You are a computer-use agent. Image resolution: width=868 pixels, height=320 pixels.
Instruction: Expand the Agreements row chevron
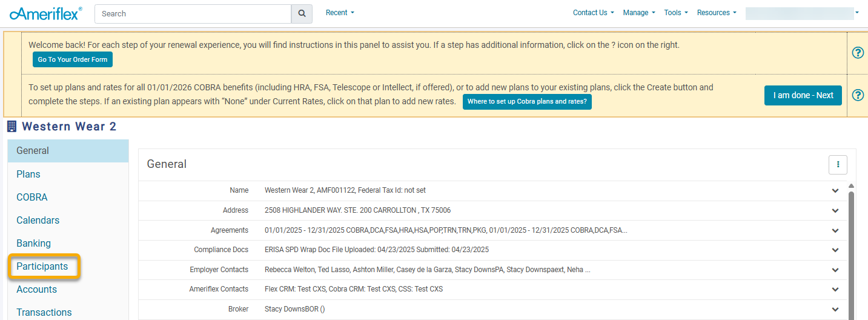835,230
